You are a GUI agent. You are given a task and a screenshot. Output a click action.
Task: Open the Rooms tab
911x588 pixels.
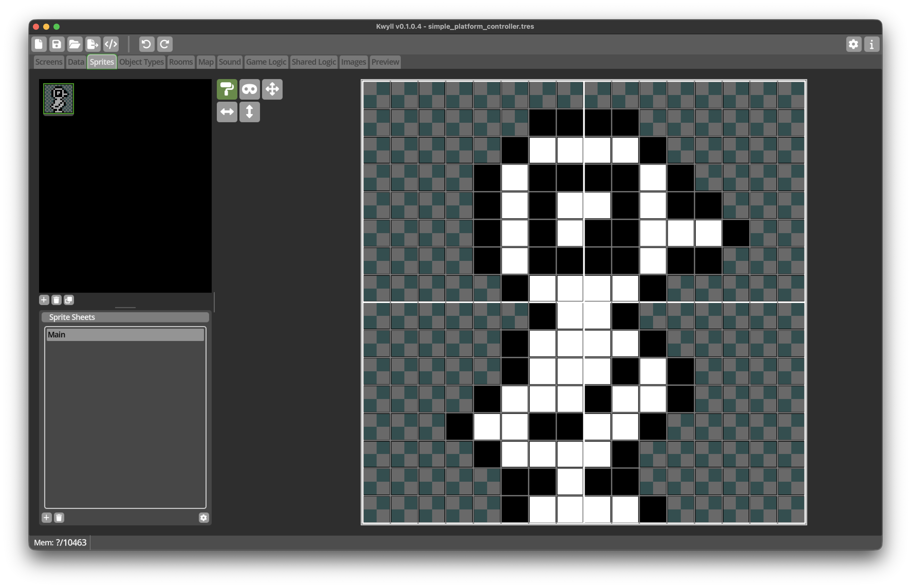tap(181, 62)
